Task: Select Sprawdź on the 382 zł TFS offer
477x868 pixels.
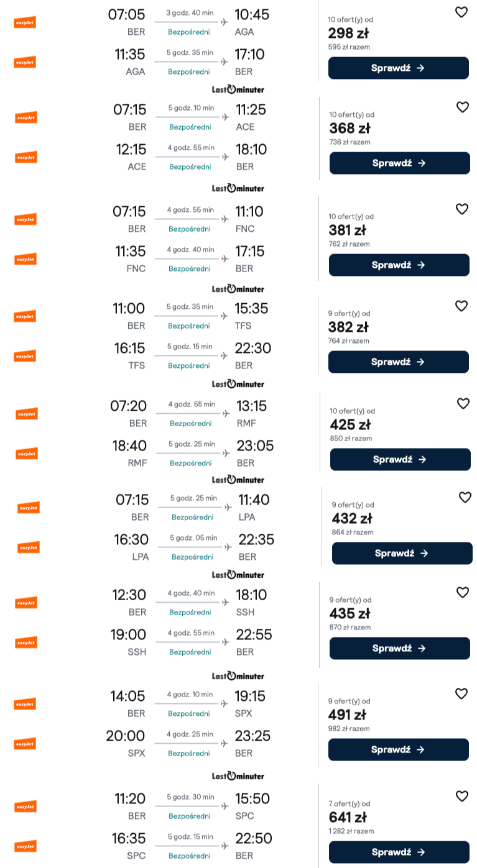Action: [x=398, y=362]
